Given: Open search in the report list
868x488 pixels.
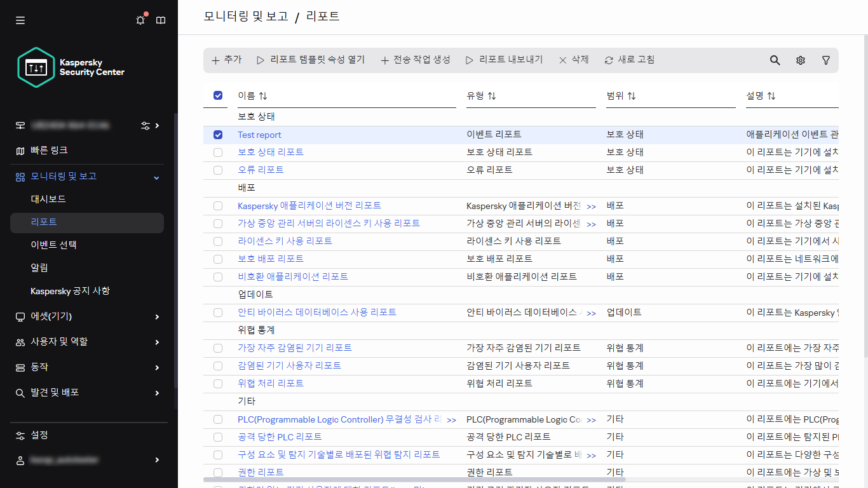Looking at the screenshot, I should [775, 60].
